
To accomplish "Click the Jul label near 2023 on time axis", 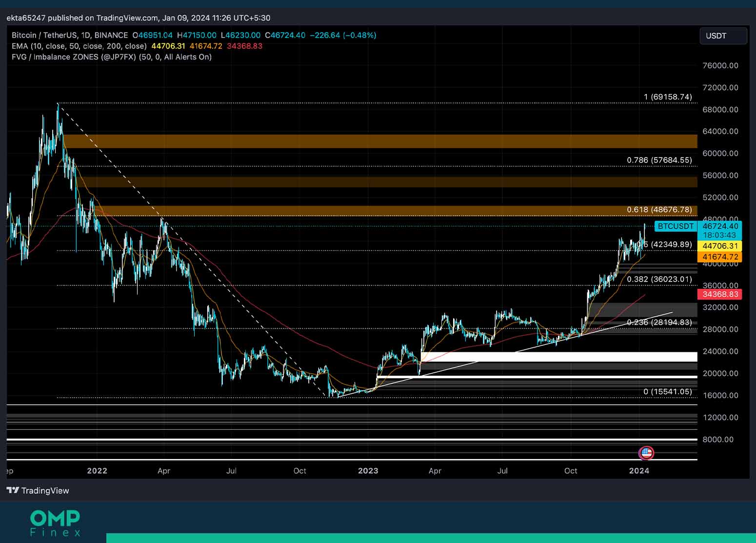I will click(x=502, y=471).
